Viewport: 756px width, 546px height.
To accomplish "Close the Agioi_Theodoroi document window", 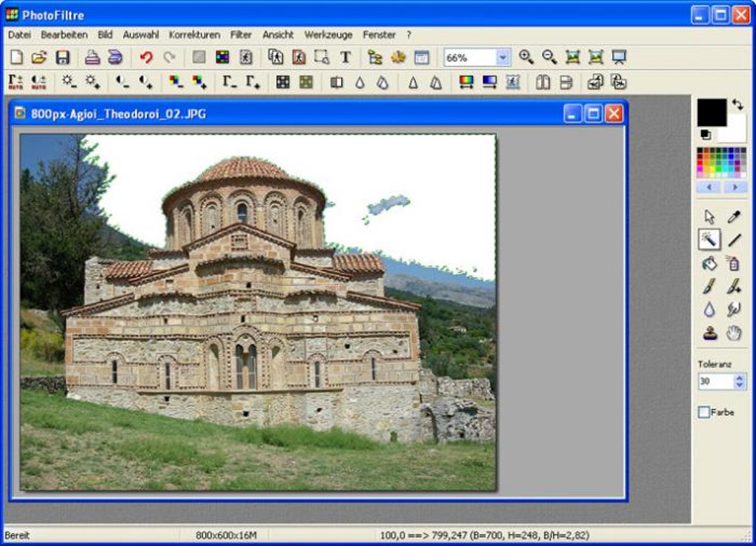I will point(614,114).
